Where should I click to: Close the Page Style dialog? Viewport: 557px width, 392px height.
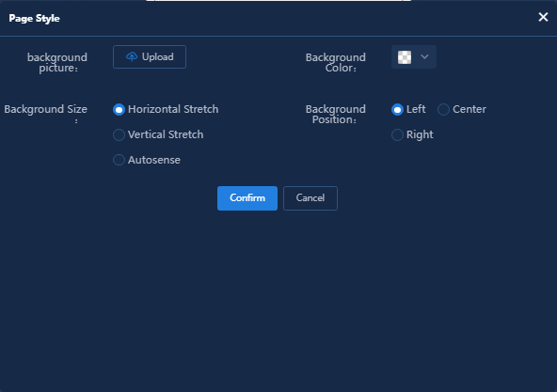pos(543,17)
